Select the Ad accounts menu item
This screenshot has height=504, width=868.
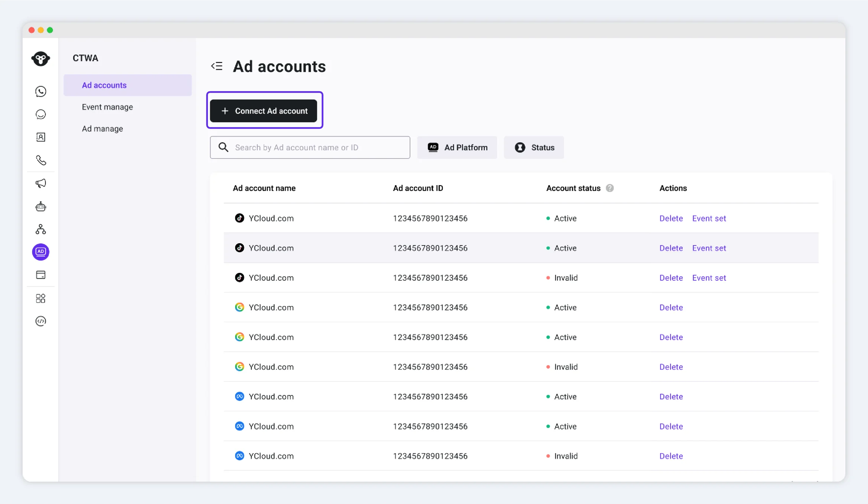pos(127,85)
